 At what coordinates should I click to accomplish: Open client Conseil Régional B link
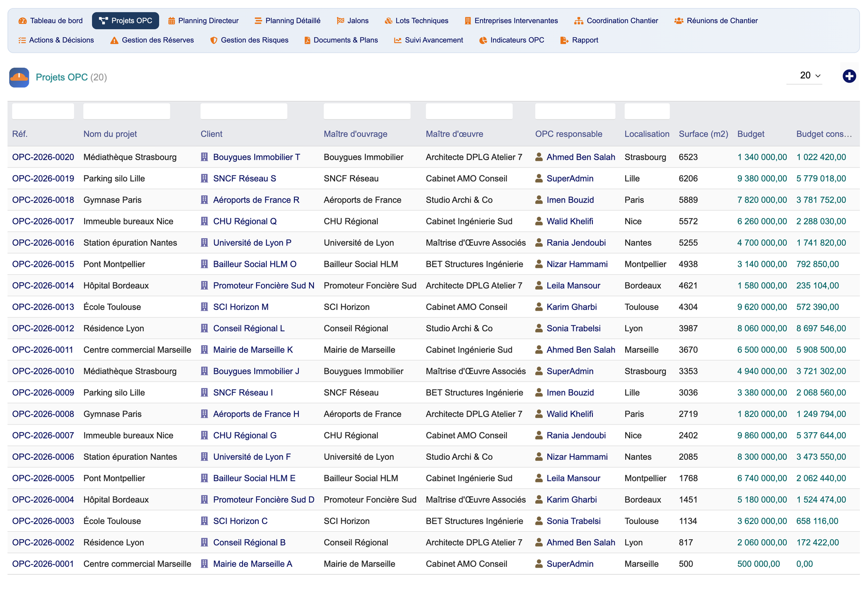[249, 542]
